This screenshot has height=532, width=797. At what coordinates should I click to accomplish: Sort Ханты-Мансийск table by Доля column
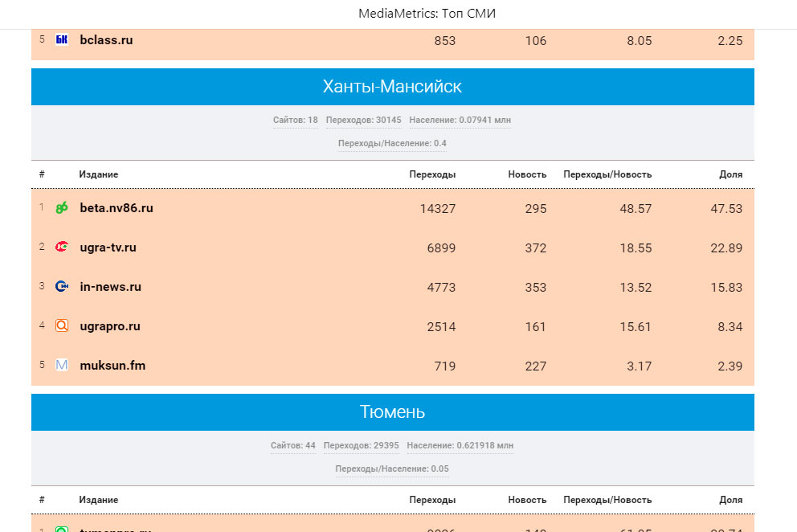pyautogui.click(x=730, y=174)
